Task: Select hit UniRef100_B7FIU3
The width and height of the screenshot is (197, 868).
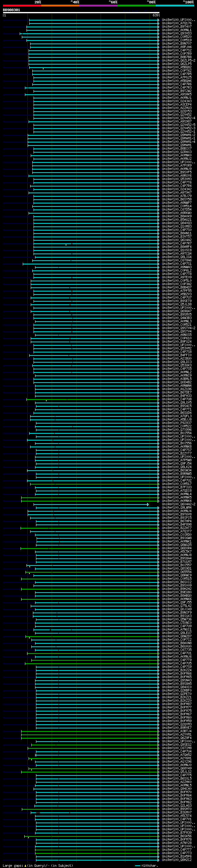Action: pyautogui.click(x=176, y=487)
